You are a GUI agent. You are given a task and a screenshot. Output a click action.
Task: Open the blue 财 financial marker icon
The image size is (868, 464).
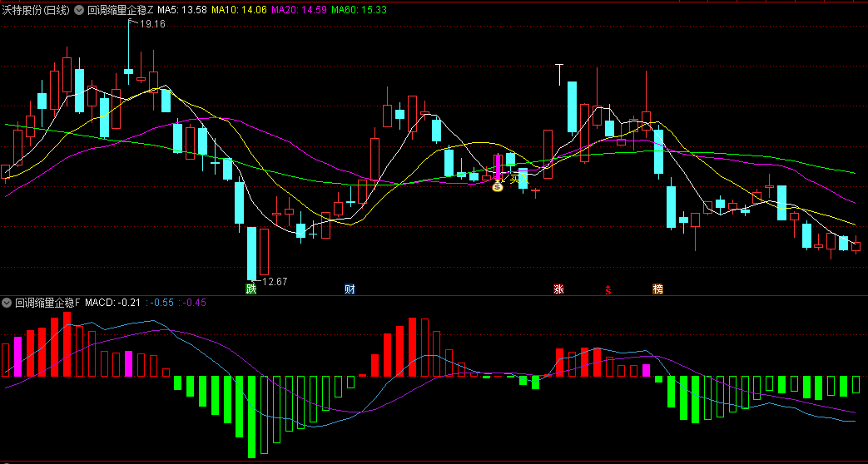point(350,289)
